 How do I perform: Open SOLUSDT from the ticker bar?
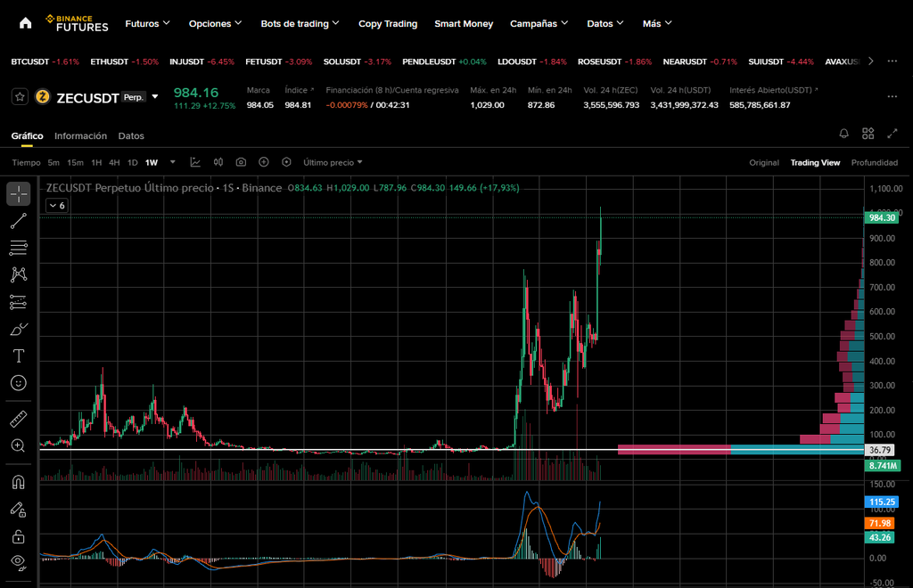(x=357, y=61)
